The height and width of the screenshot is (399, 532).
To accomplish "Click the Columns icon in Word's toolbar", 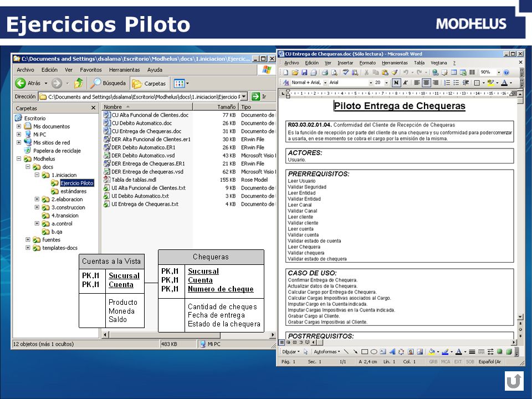I will point(472,72).
